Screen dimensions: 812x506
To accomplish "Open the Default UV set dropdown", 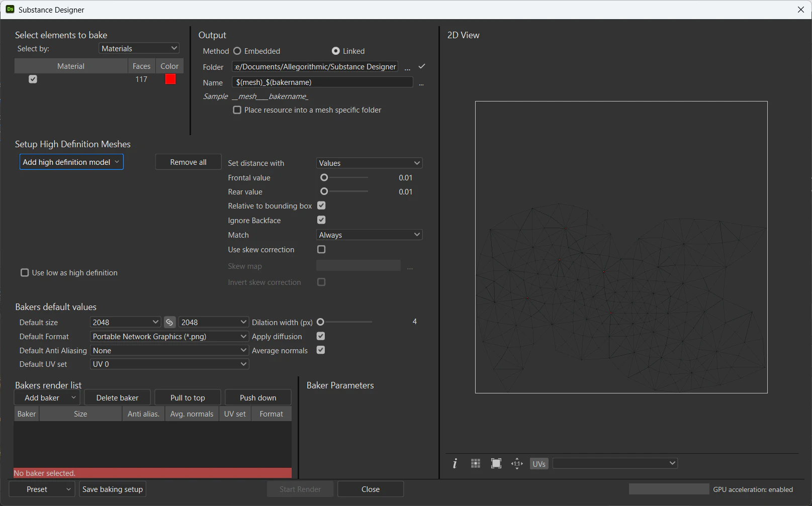I will tap(169, 364).
